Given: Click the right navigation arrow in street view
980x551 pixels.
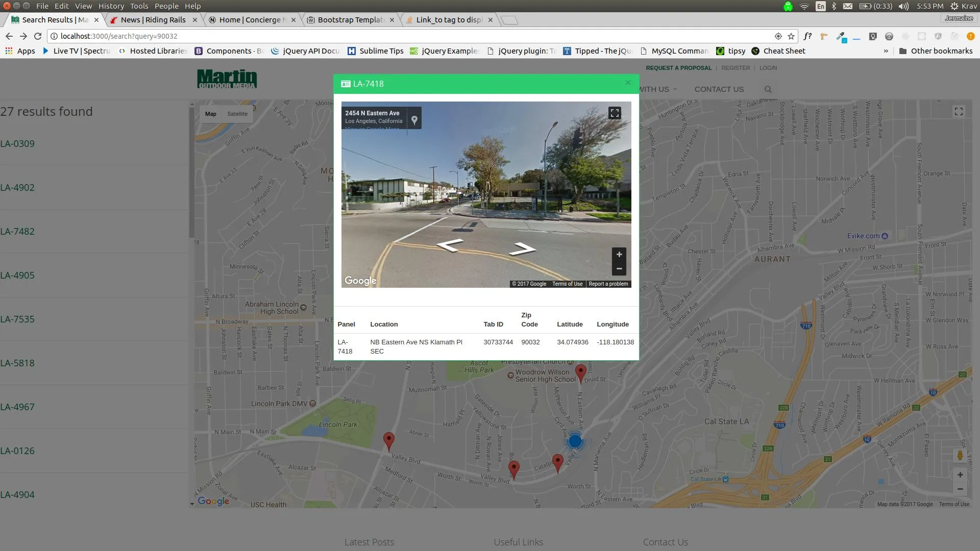Looking at the screenshot, I should tap(522, 249).
